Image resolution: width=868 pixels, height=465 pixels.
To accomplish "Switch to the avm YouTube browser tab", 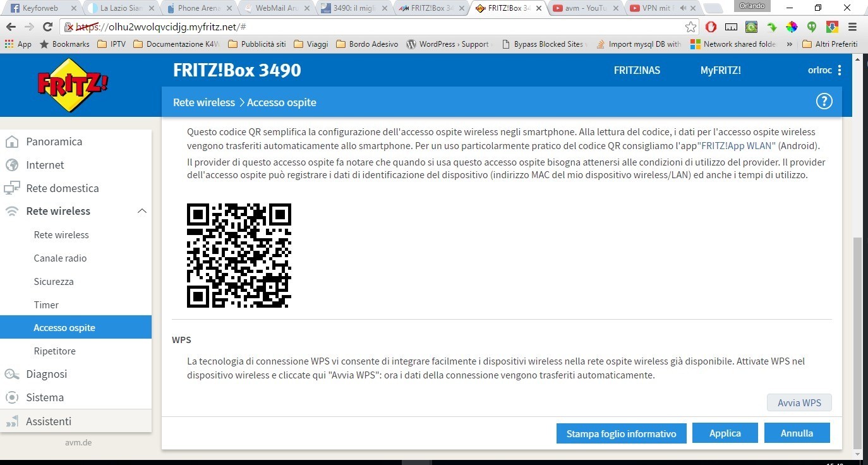I will point(584,9).
